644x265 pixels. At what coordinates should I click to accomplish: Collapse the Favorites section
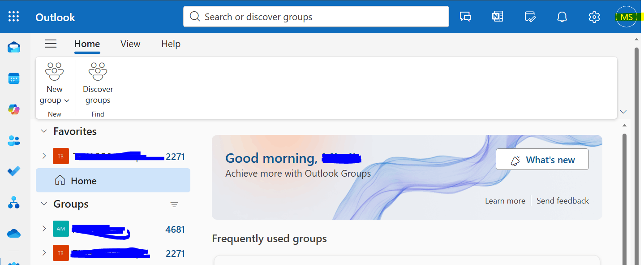44,131
